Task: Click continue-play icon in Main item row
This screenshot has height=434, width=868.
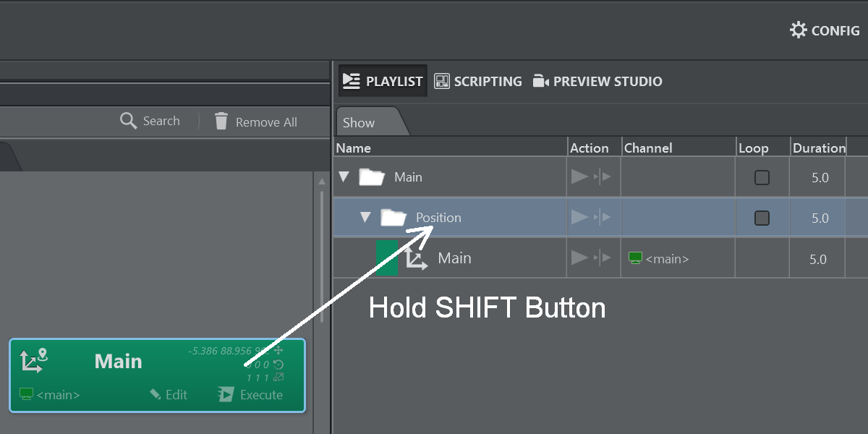Action: point(603,258)
